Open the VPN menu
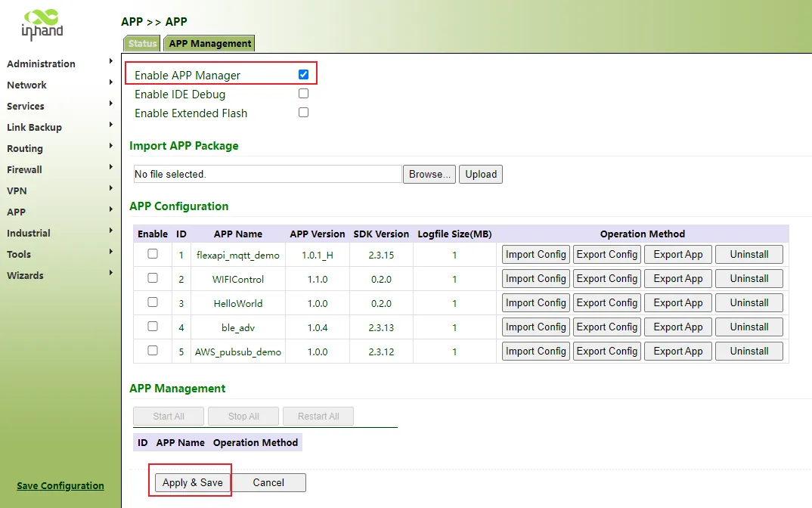 point(17,191)
